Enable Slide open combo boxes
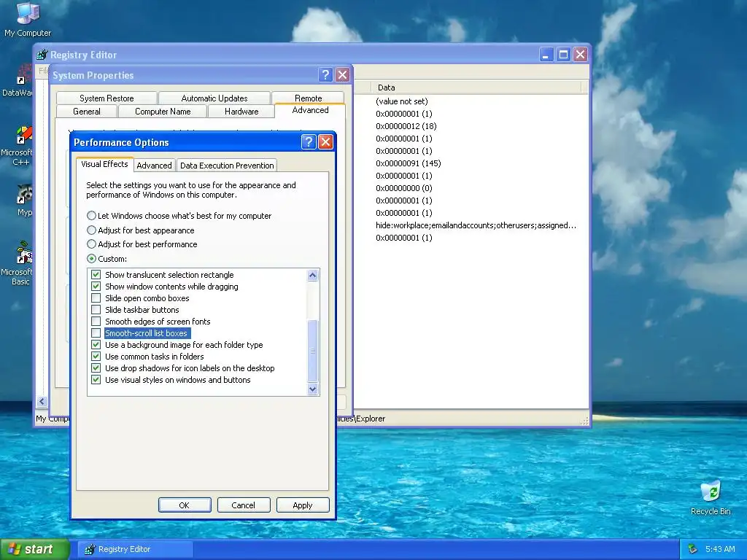The width and height of the screenshot is (747, 560). click(96, 298)
